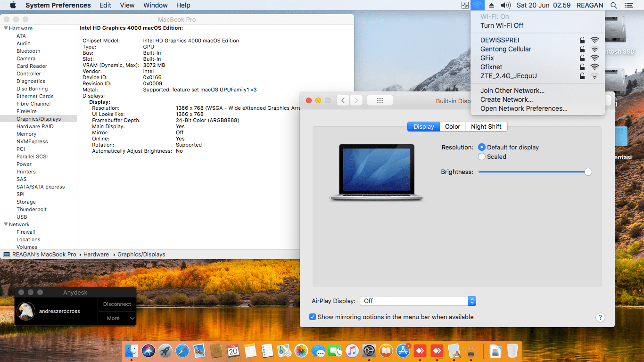Click the Brightness slider handle
644x362 pixels.
click(x=588, y=172)
